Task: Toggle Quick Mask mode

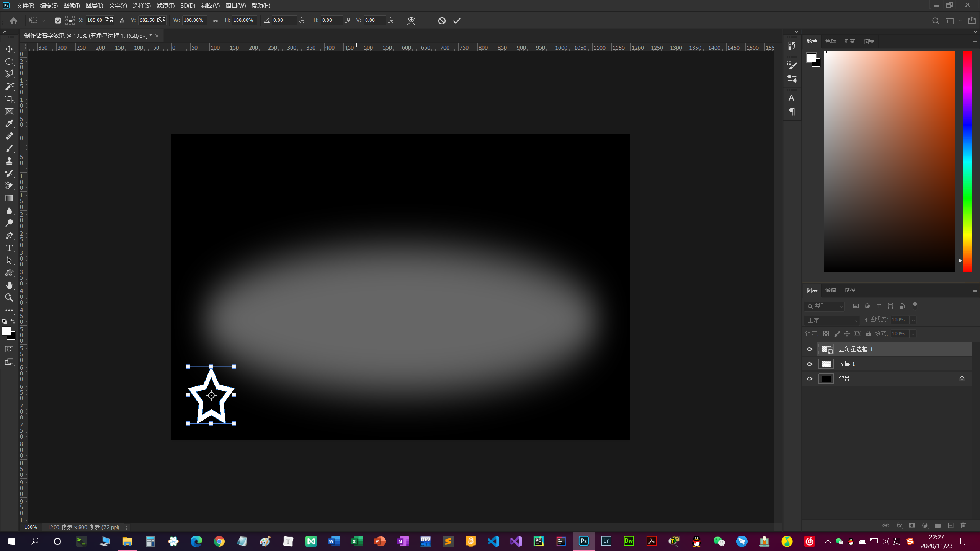Action: point(9,349)
